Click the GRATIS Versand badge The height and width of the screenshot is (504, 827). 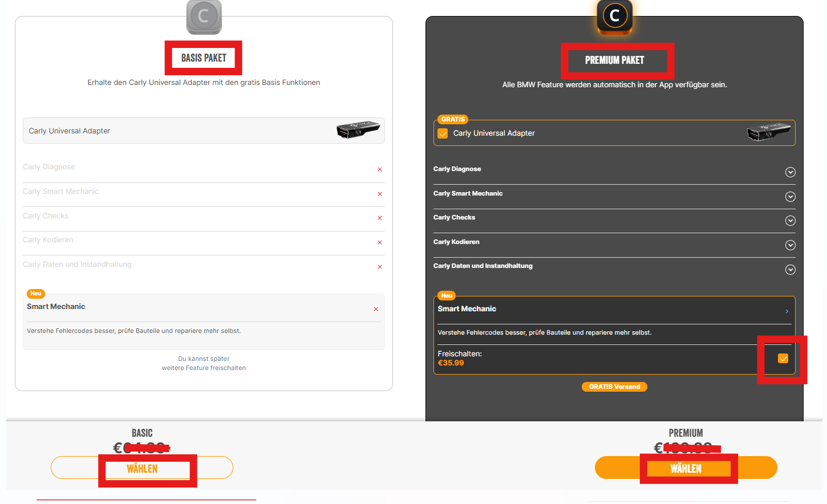(x=614, y=387)
